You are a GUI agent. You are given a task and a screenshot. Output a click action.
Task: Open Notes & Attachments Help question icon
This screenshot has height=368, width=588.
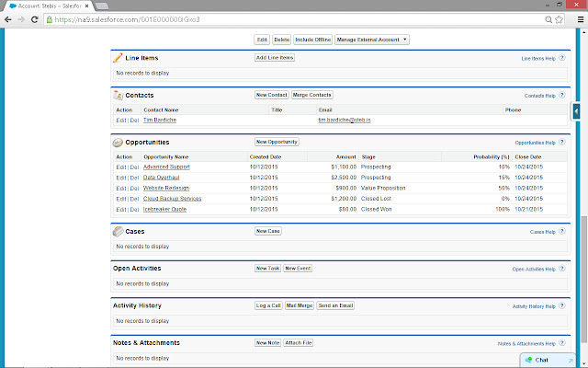click(561, 343)
